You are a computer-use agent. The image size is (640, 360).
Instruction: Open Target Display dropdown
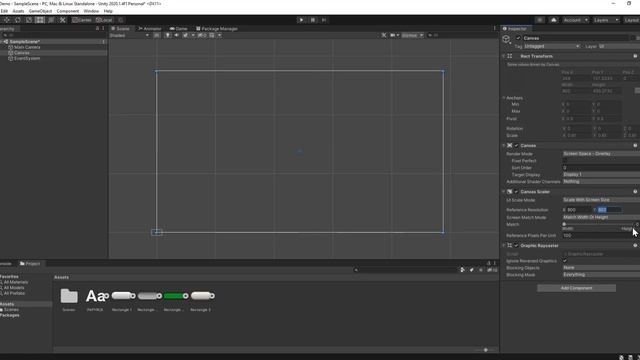pos(601,175)
